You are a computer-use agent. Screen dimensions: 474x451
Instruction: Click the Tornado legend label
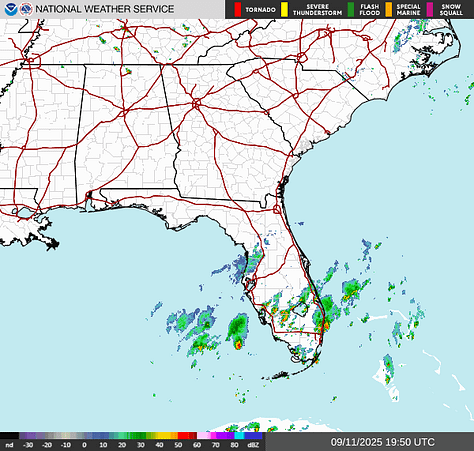[260, 10]
